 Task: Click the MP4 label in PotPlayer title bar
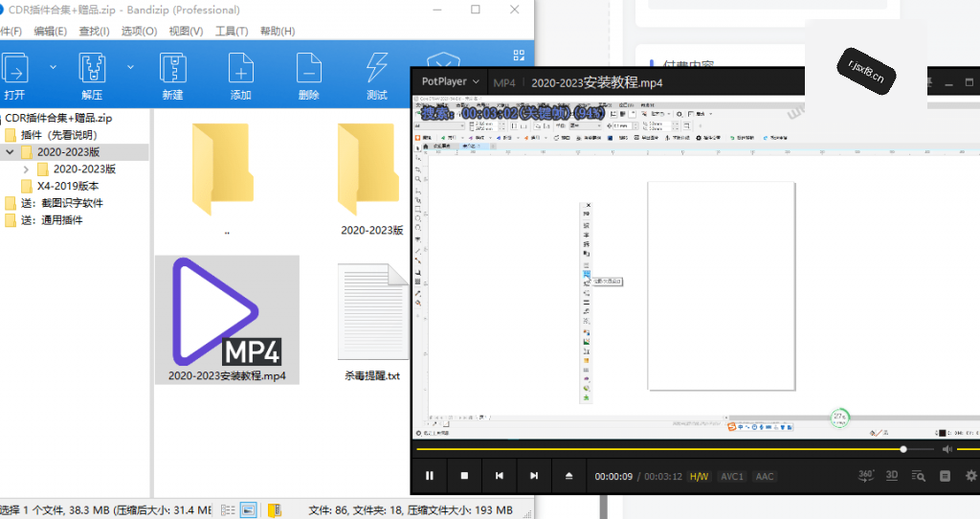tap(504, 82)
